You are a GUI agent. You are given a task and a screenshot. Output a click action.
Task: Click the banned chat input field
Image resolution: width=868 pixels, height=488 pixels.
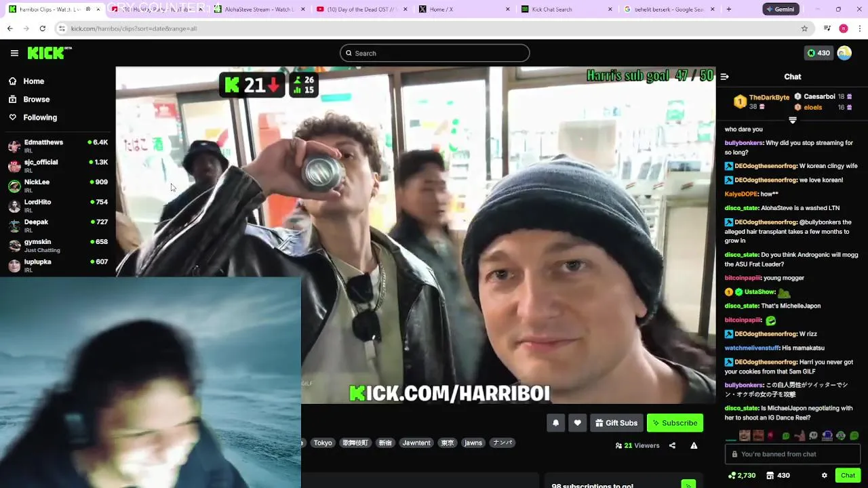click(792, 454)
